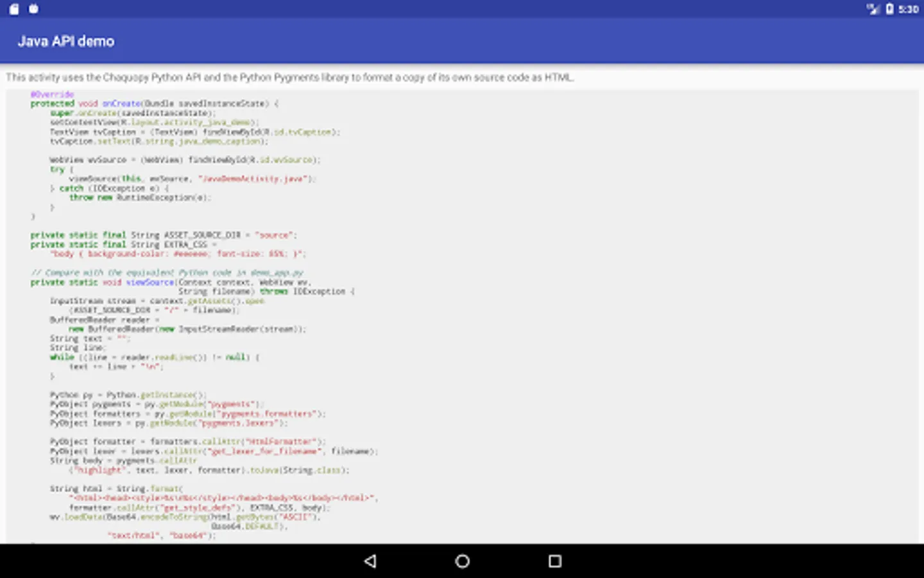Tap the 'Python py = Python.getInstance()' line
924x578 pixels.
pyautogui.click(x=128, y=395)
